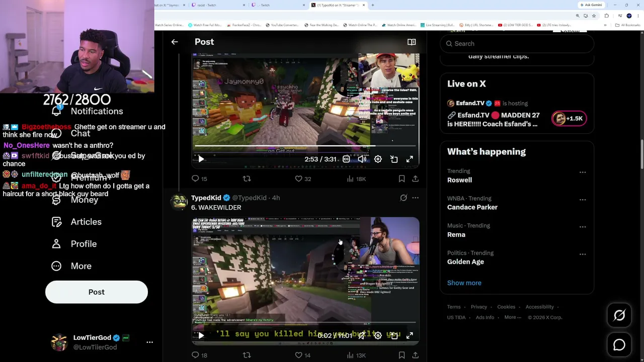644x362 pixels.
Task: Open the Candace Parker trending topic
Action: point(472,207)
